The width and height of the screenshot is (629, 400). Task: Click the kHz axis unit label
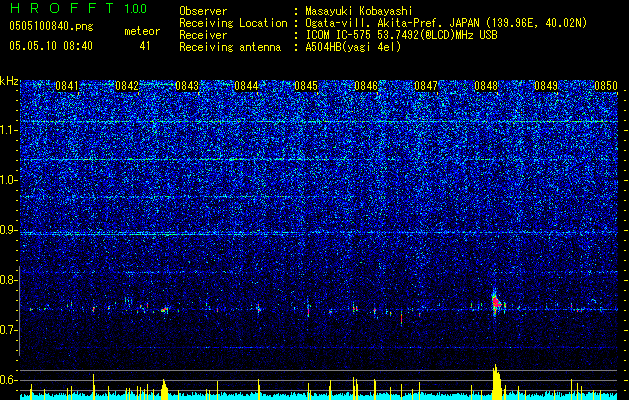pyautogui.click(x=9, y=81)
